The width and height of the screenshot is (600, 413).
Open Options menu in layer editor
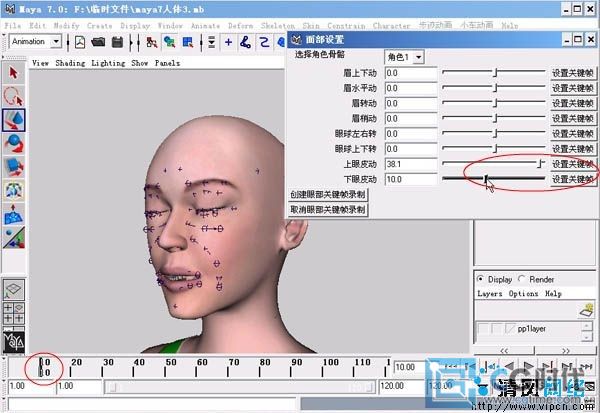point(523,294)
